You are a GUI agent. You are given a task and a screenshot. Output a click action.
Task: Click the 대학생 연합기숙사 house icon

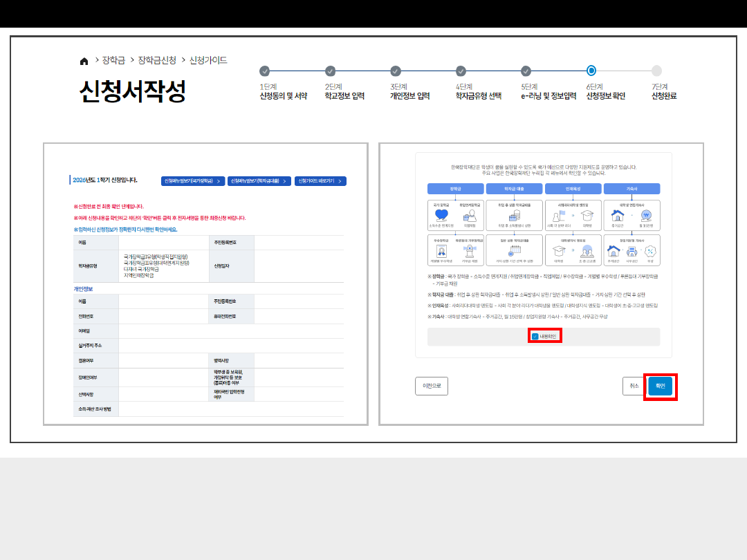click(x=618, y=216)
